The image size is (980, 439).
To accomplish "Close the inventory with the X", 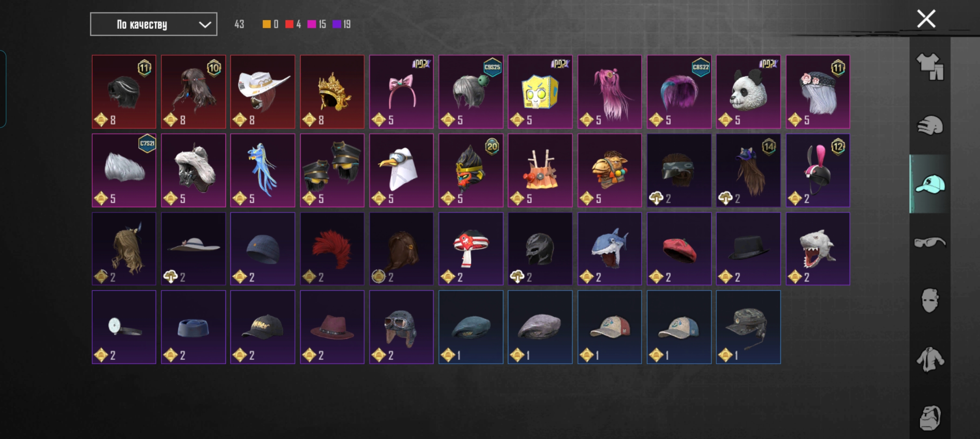I will [x=926, y=19].
